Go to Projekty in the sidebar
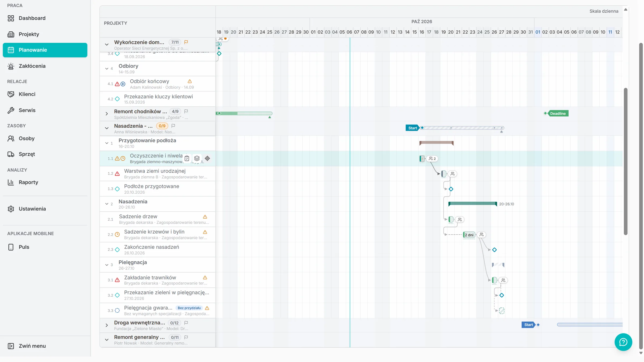Image resolution: width=644 pixels, height=362 pixels. (45, 34)
